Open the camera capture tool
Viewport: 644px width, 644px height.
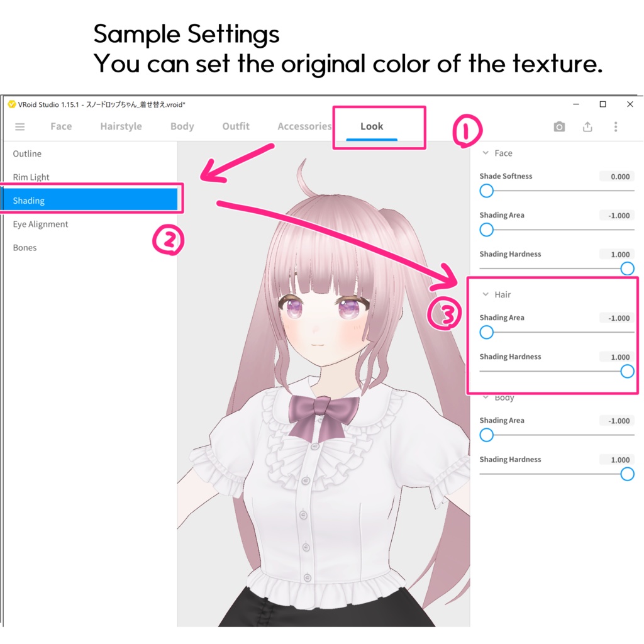[559, 126]
